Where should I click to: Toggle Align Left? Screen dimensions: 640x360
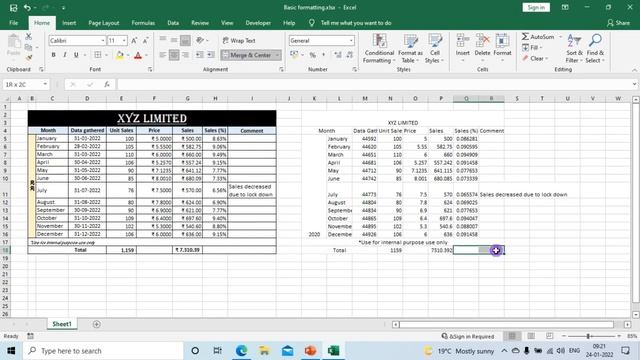click(162, 55)
